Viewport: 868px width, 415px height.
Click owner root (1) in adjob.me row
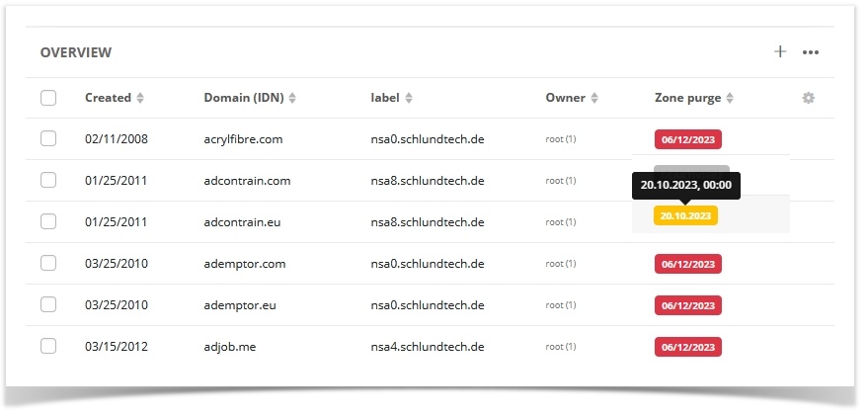click(x=560, y=347)
